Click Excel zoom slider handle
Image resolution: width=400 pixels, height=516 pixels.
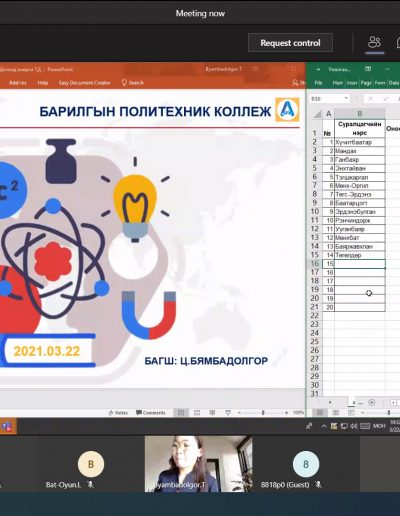coord(389,413)
